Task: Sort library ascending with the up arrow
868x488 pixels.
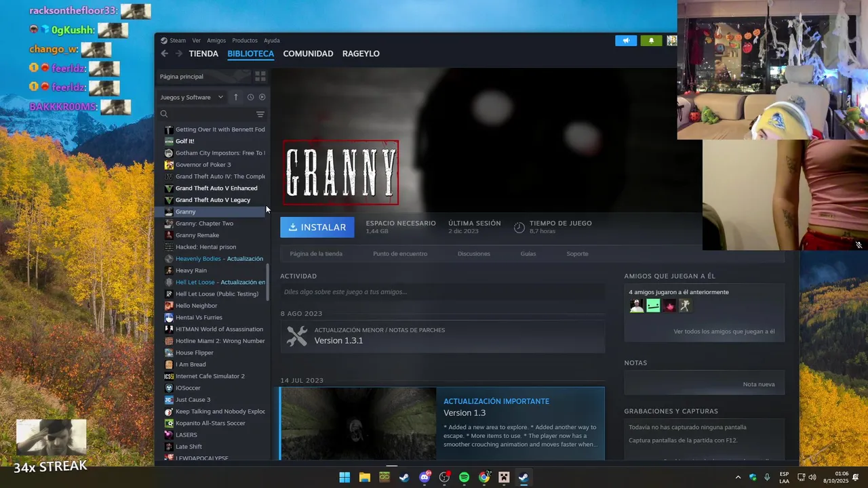Action: click(236, 97)
